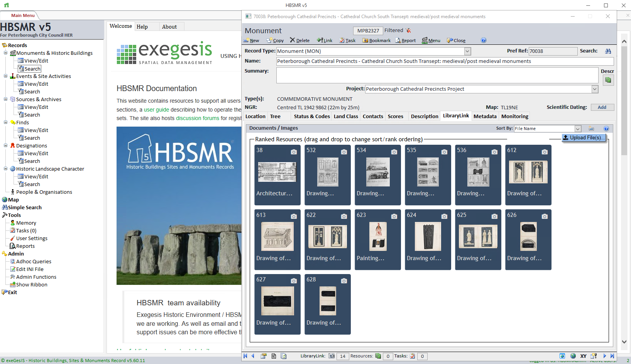Click the New record toolbar button
This screenshot has width=631, height=364.
tap(251, 41)
